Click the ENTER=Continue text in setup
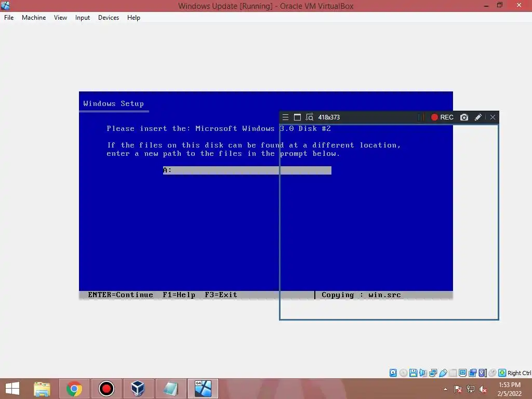Viewport: 532px width, 399px height. pos(121,295)
